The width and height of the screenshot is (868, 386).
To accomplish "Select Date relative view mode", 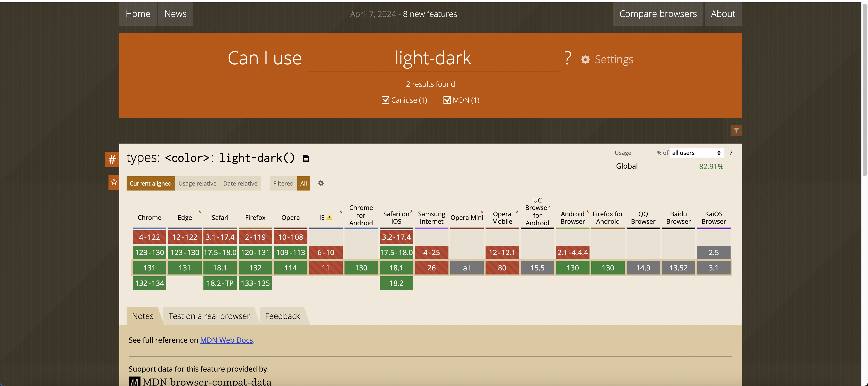I will click(x=240, y=184).
